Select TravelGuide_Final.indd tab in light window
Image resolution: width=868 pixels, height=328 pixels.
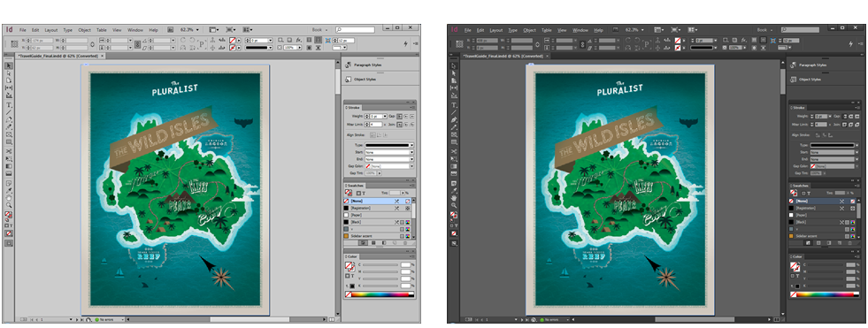[58, 56]
